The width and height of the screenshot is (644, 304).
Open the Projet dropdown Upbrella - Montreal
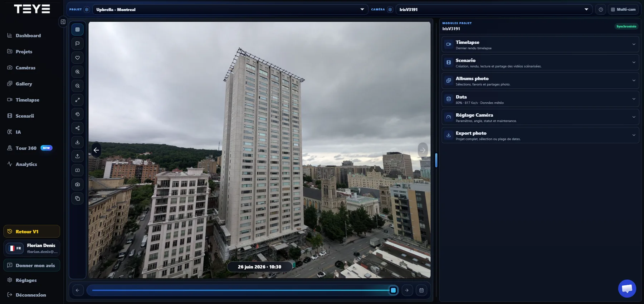point(230,10)
